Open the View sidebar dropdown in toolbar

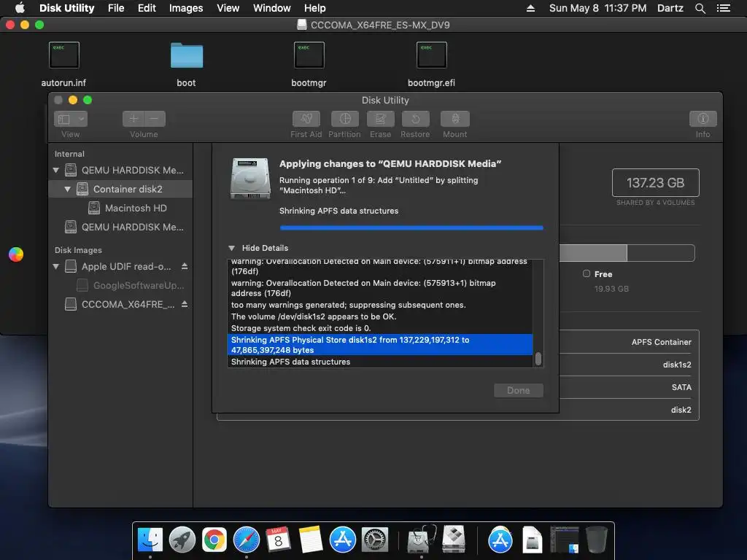click(x=71, y=119)
